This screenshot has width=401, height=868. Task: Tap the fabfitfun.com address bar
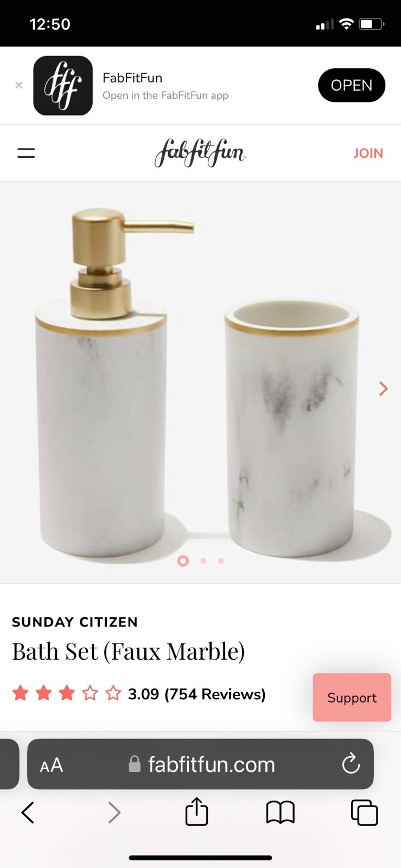tap(201, 764)
